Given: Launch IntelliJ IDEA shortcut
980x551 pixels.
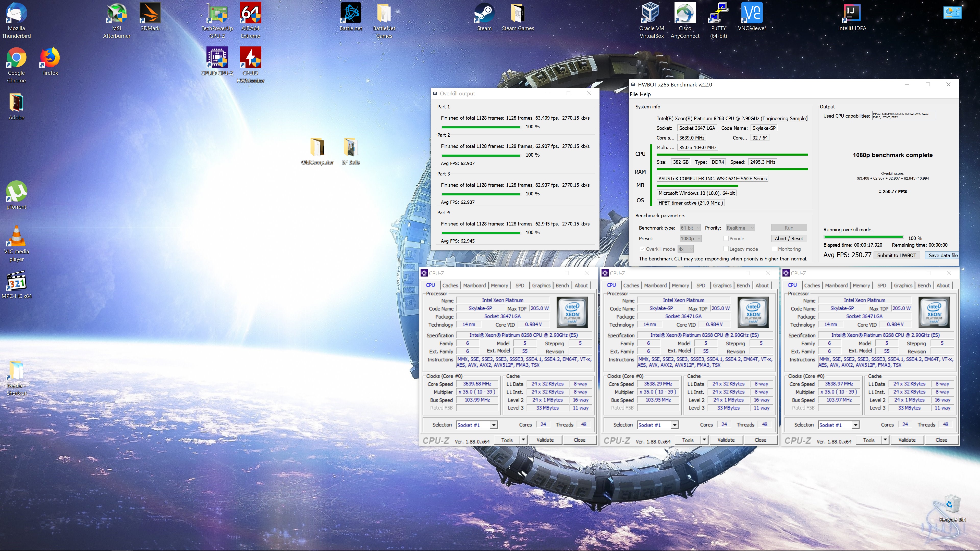Looking at the screenshot, I should coord(852,17).
